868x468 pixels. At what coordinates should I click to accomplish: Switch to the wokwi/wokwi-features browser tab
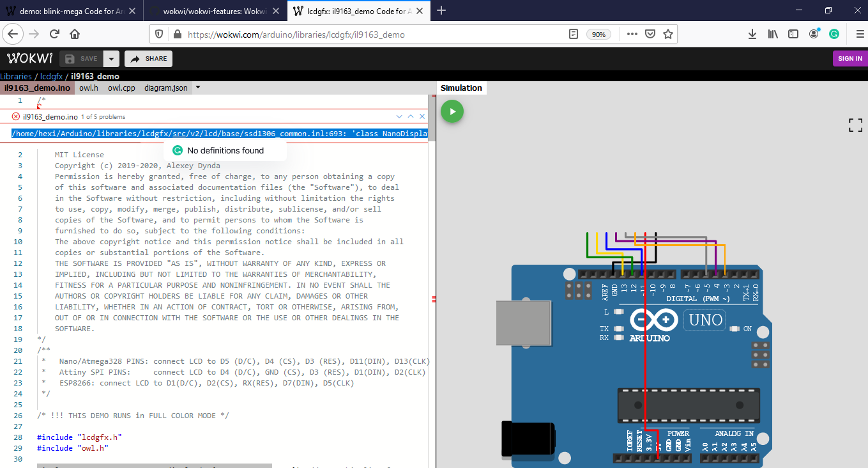point(215,11)
